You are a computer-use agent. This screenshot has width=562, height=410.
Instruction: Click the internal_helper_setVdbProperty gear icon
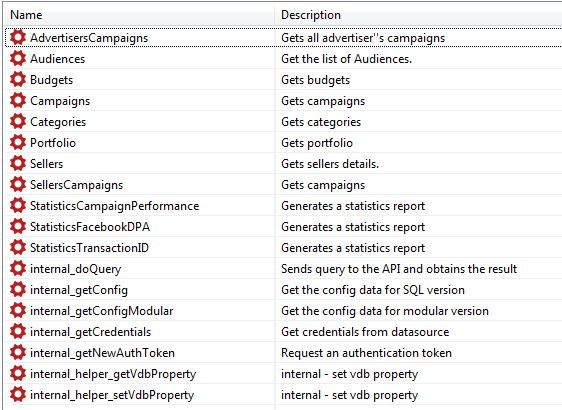click(x=18, y=395)
